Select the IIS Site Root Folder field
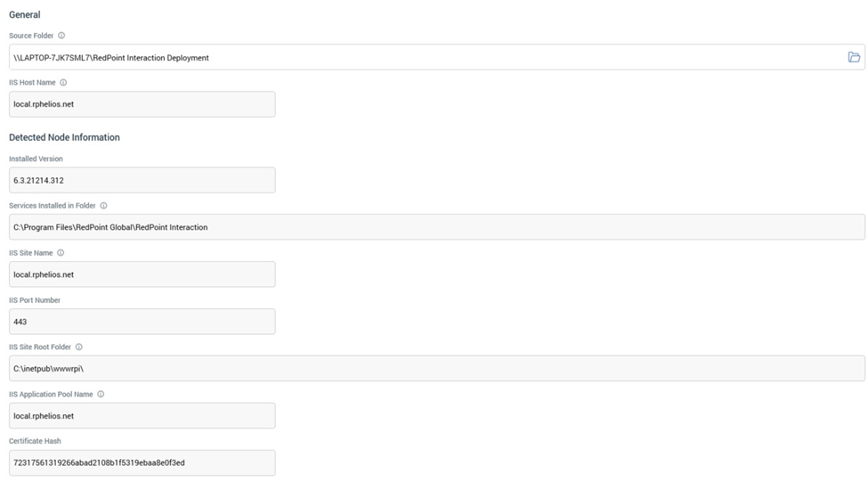 (436, 369)
